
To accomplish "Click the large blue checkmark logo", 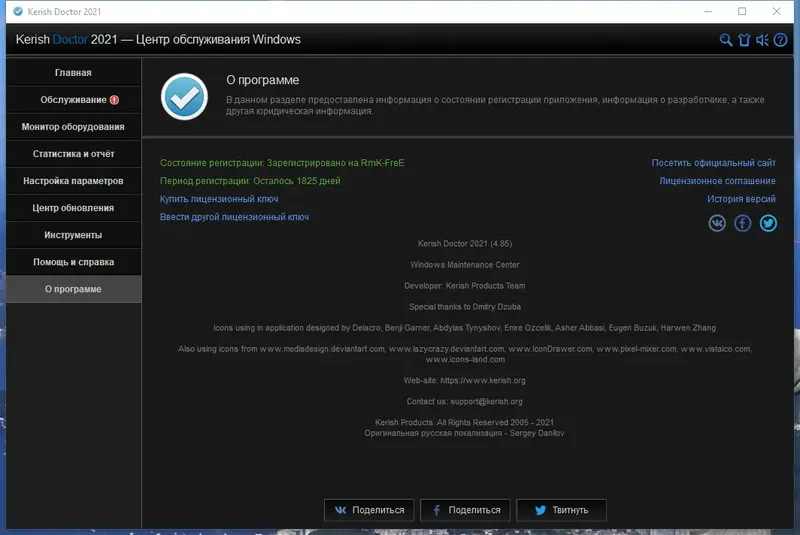I will (x=184, y=97).
